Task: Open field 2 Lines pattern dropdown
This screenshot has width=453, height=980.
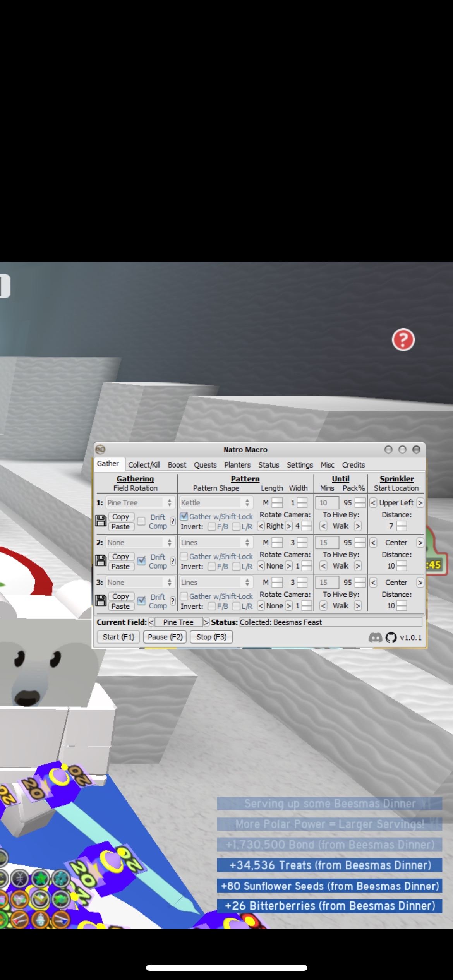Action: (x=216, y=543)
